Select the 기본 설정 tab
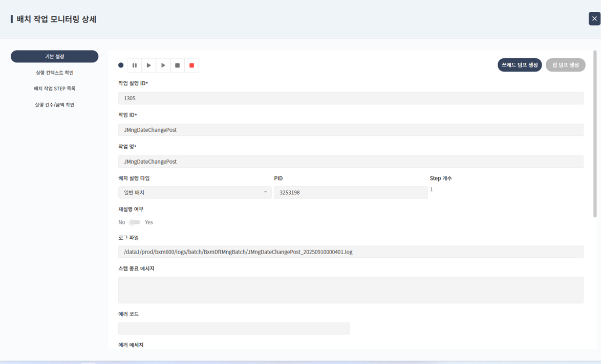The width and height of the screenshot is (601, 364). [54, 56]
